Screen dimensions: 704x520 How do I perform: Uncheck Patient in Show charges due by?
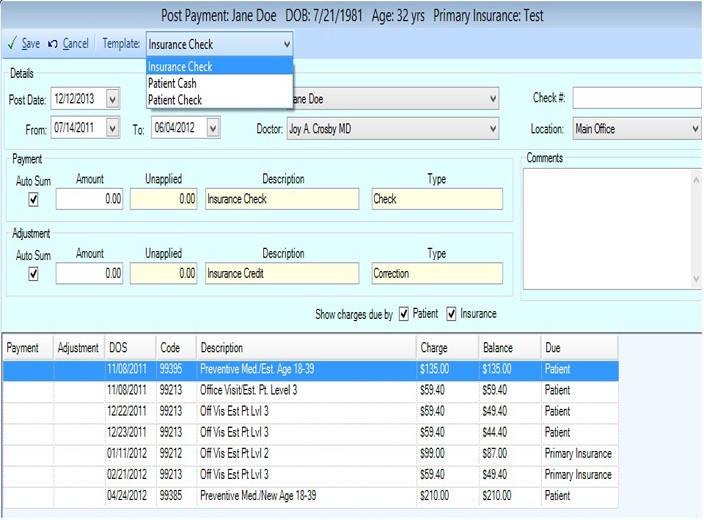[404, 313]
